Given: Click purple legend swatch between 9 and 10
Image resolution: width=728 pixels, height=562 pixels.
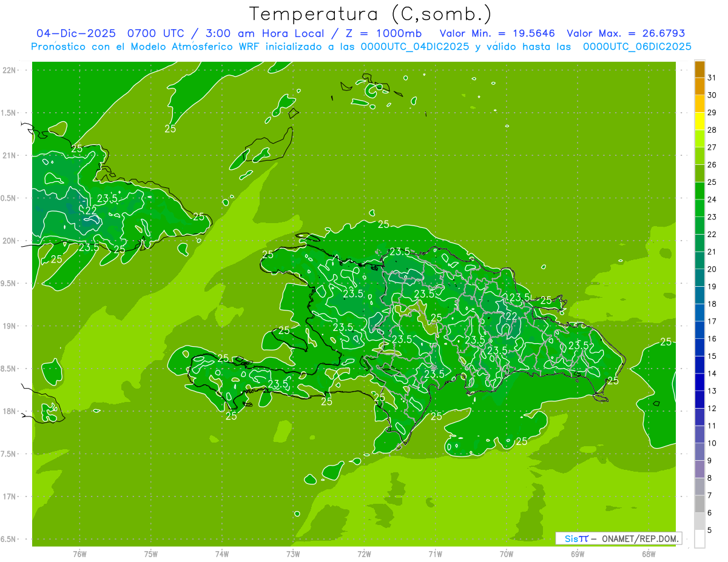Looking at the screenshot, I should (699, 452).
